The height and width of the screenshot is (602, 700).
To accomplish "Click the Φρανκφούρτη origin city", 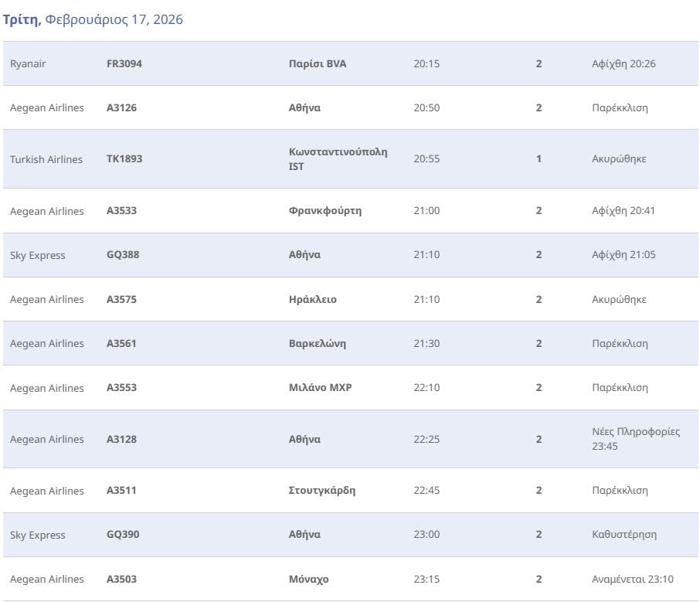I will [x=325, y=211].
